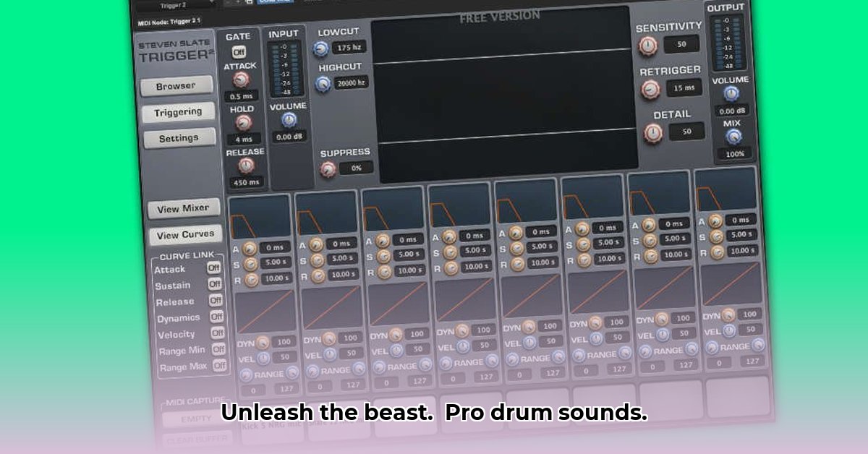Click the S knob in the seventh sample slot
Image resolution: width=868 pixels, height=454 pixels.
click(x=650, y=240)
